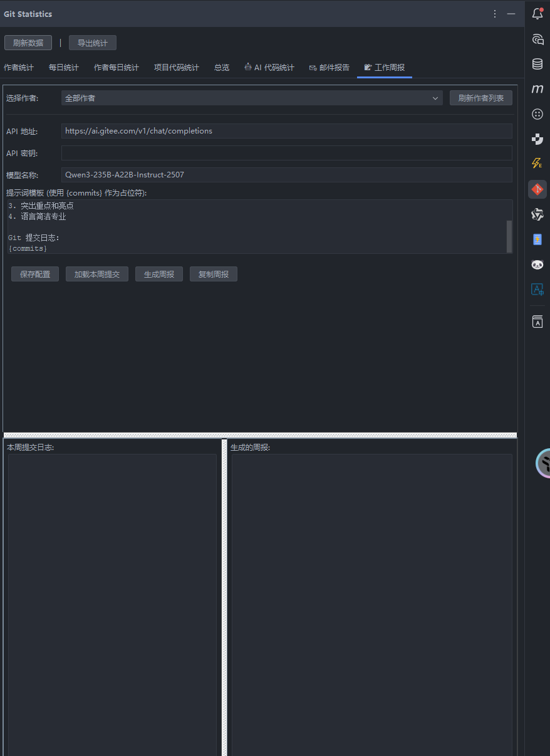This screenshot has width=550, height=756.
Task: Click the white knot-shaped sidebar icon
Action: coord(537,214)
